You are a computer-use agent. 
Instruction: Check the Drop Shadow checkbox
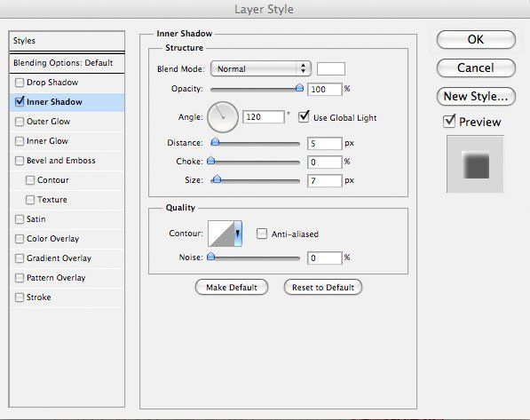point(20,83)
